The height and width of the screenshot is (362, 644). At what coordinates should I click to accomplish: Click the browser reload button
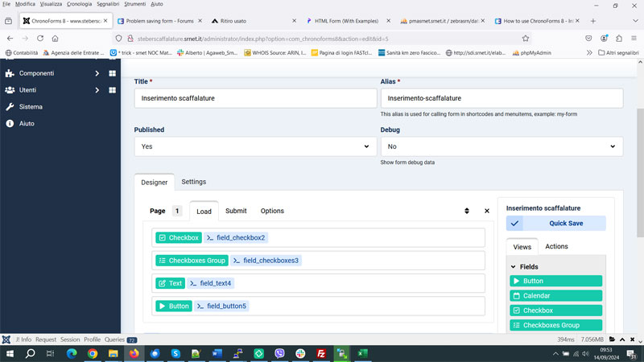pyautogui.click(x=39, y=38)
